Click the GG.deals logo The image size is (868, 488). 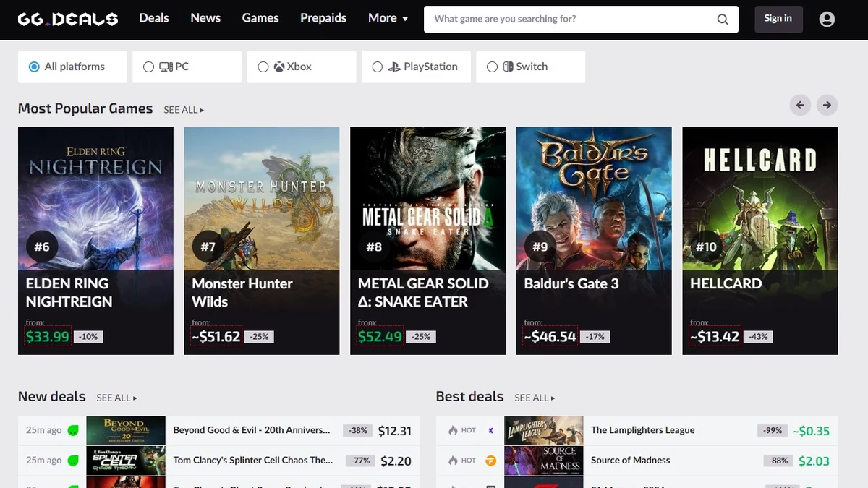[68, 19]
